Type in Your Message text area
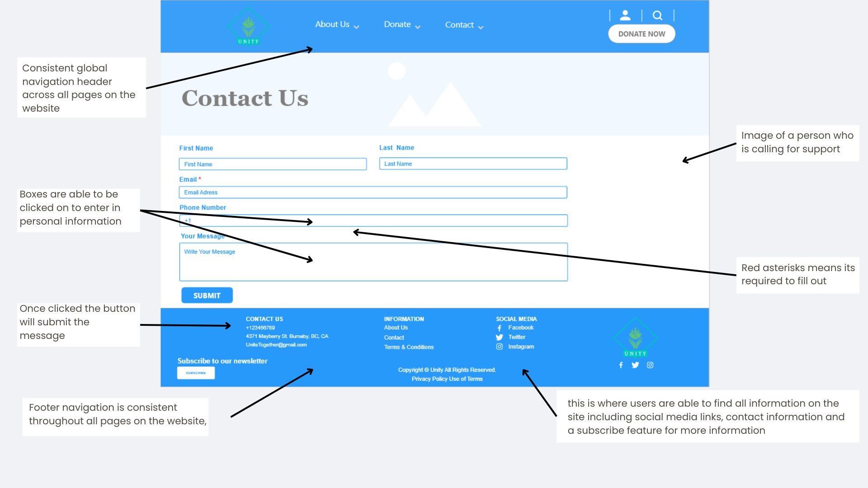 (373, 262)
